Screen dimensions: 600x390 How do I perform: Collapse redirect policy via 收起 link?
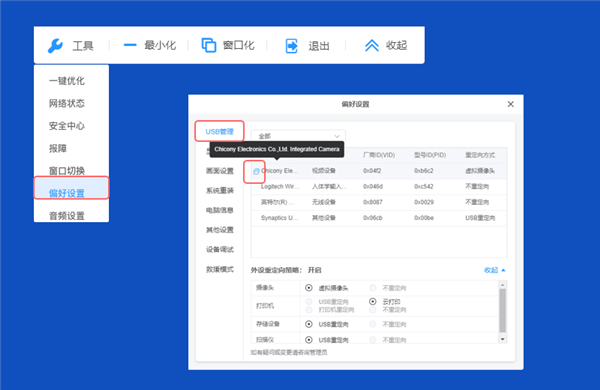coord(495,270)
